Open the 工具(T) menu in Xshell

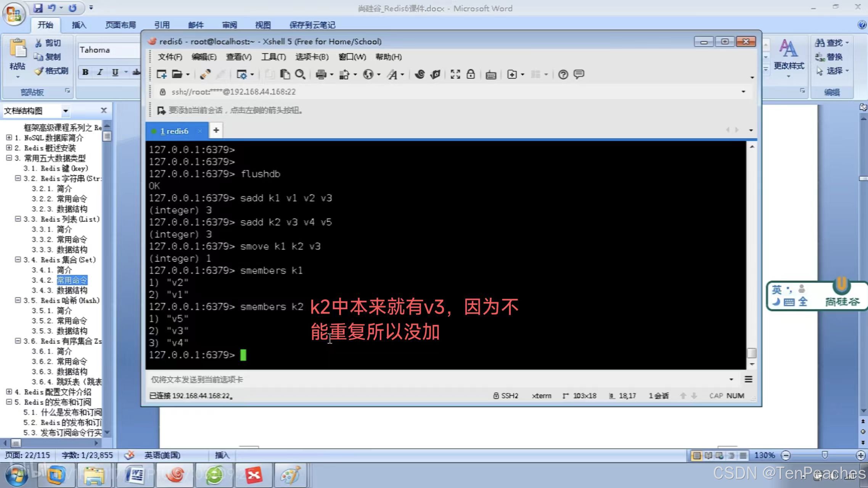273,57
